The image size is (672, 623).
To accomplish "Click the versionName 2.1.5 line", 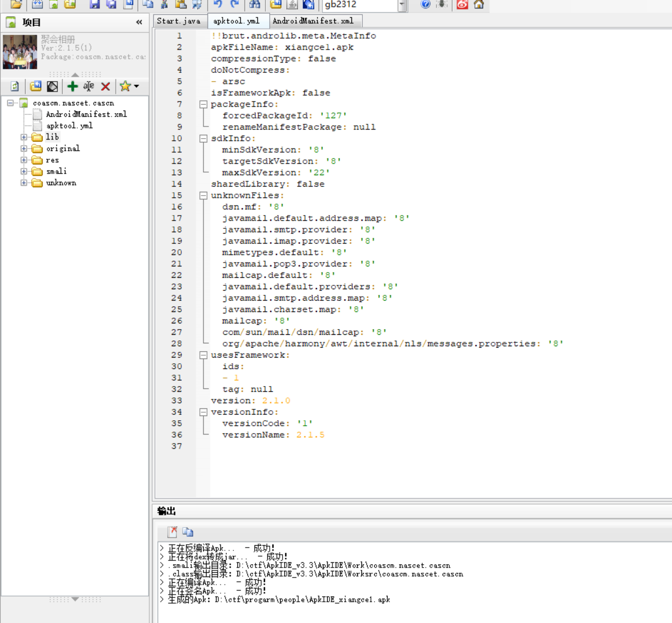I will click(273, 435).
